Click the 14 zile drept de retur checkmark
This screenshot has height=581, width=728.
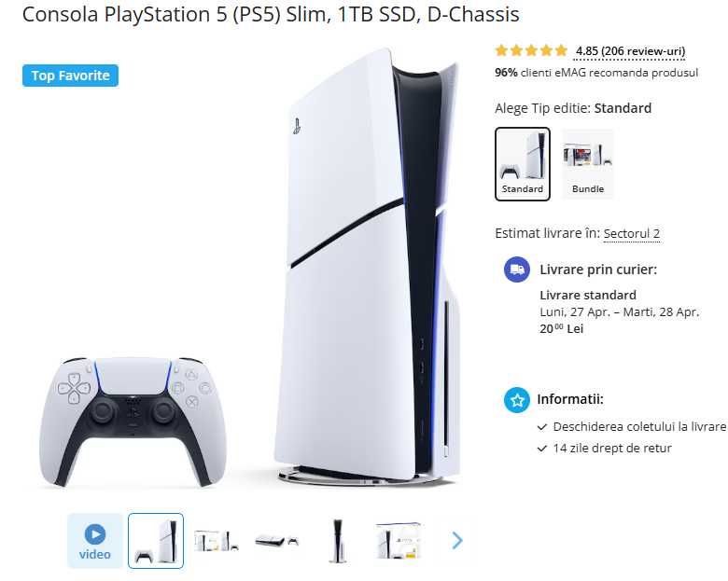[542, 449]
